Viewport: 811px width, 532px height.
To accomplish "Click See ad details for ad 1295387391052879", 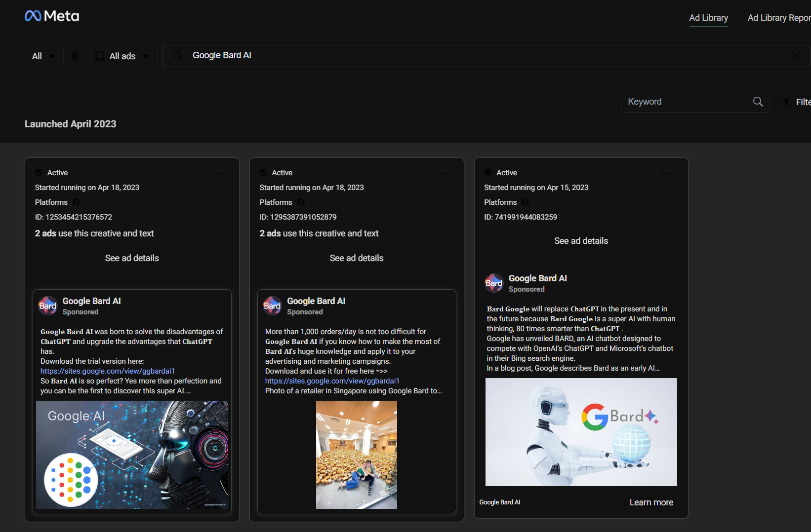I will (x=357, y=258).
